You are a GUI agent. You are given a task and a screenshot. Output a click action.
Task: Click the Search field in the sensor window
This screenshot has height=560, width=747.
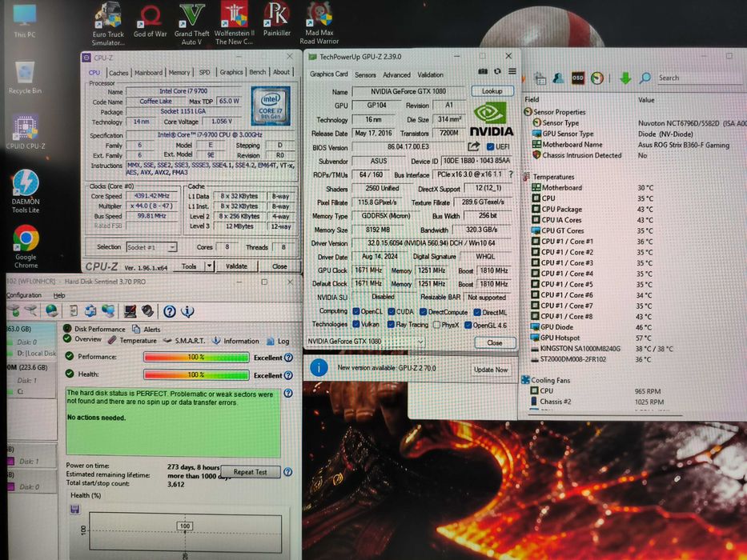[698, 78]
